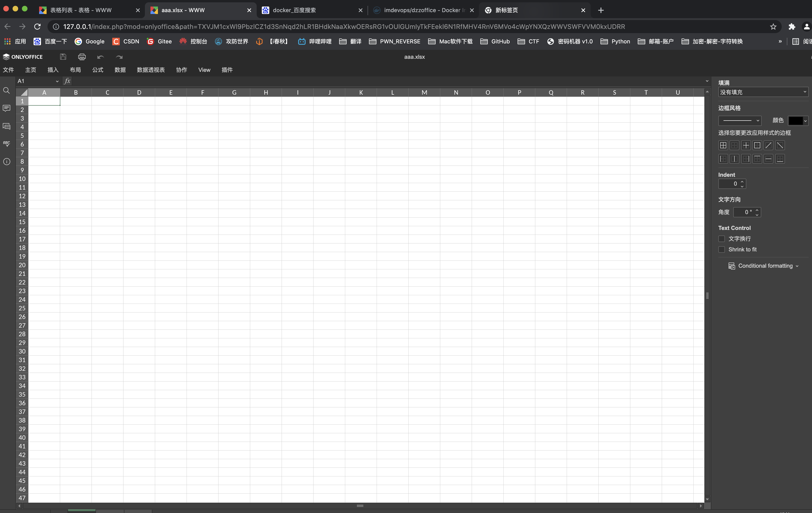This screenshot has height=513, width=812.
Task: Enable Shrink to fit
Action: [722, 250]
